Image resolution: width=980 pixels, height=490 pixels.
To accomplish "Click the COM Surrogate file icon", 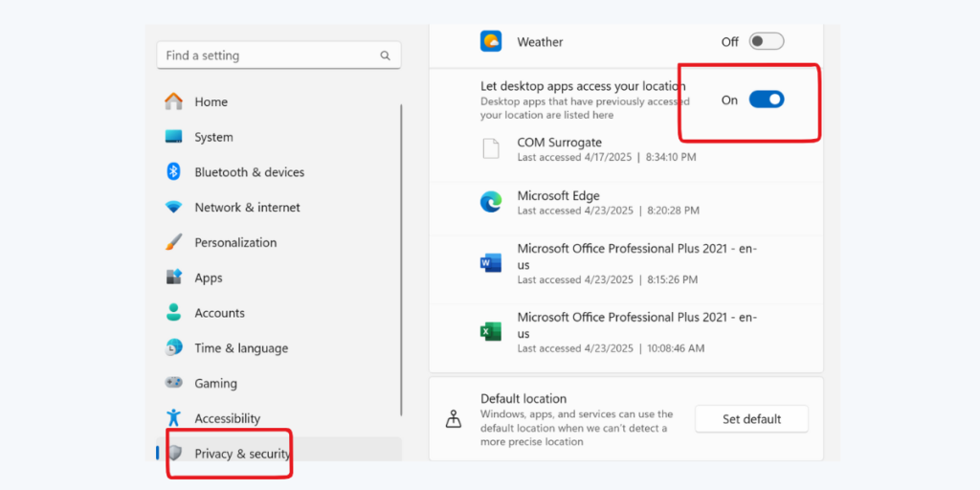I will 491,148.
